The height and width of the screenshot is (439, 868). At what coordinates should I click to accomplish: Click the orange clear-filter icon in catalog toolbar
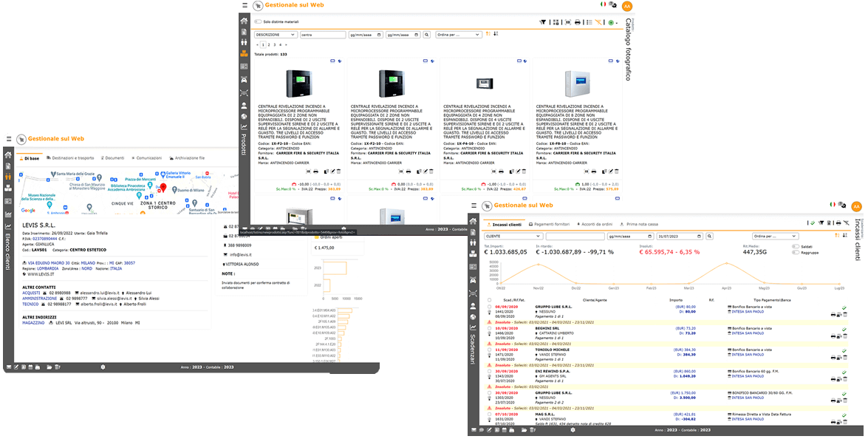(x=598, y=23)
